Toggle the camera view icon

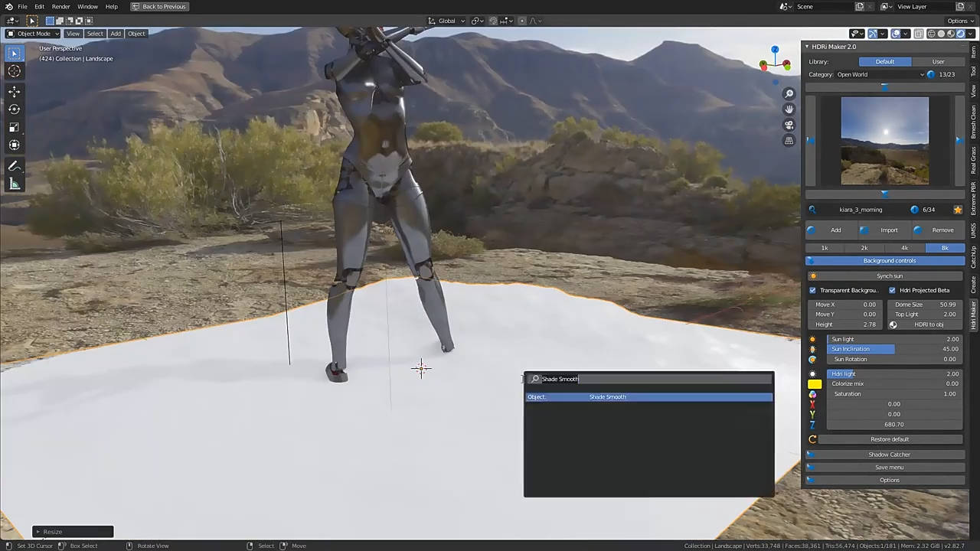pos(789,125)
